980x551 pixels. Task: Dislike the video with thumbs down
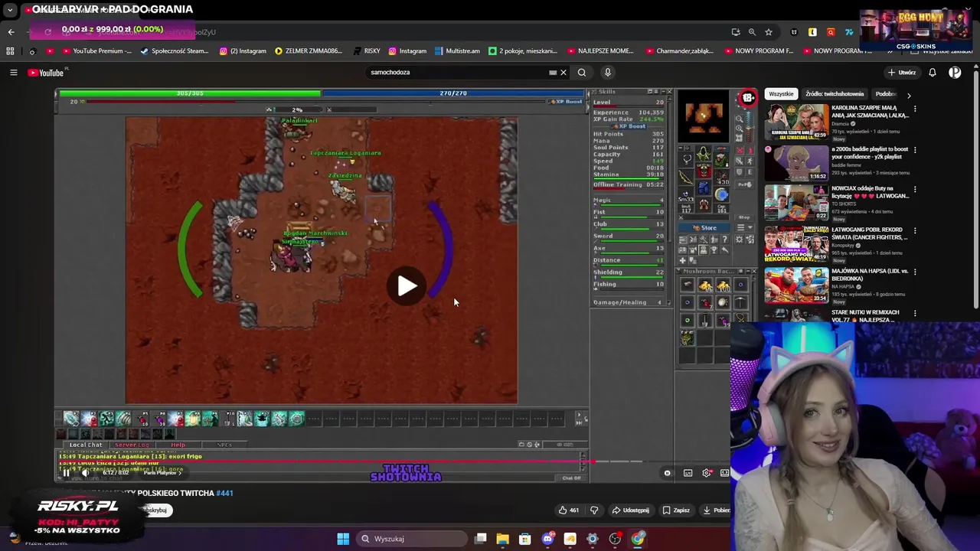pos(594,510)
